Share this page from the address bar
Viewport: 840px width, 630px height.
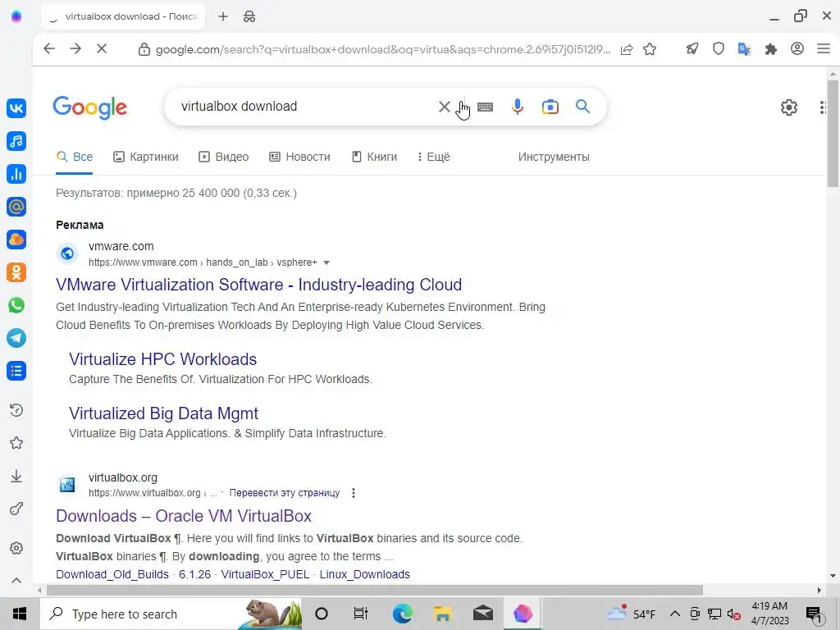pos(626,49)
